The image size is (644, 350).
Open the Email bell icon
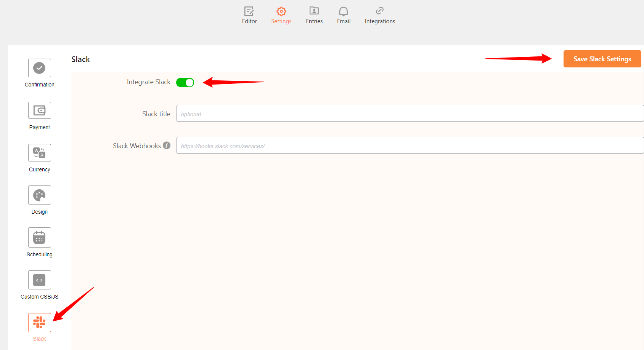click(344, 11)
